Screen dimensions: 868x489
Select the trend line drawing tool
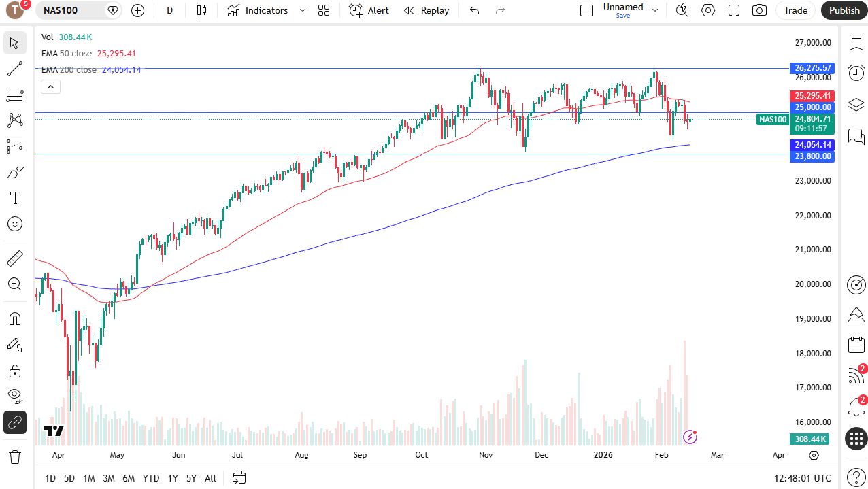[x=14, y=69]
